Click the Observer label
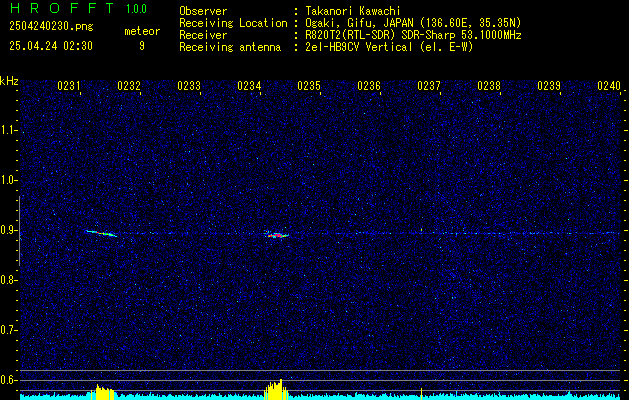Screen dimensions: 629x400 click(203, 11)
